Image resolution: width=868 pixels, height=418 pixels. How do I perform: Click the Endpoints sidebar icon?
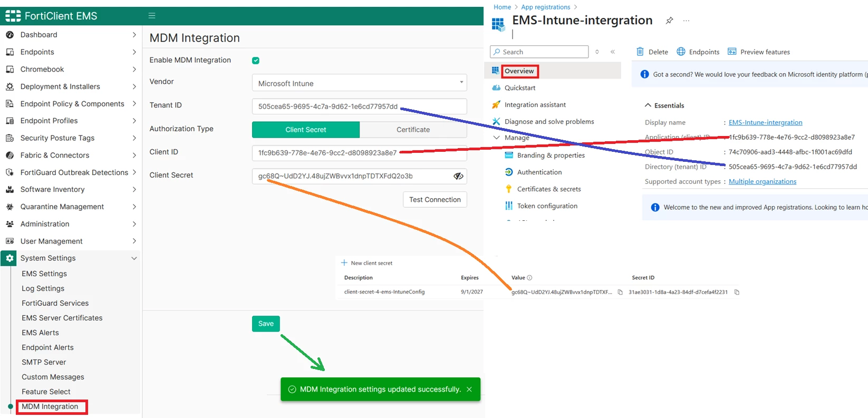[9, 52]
